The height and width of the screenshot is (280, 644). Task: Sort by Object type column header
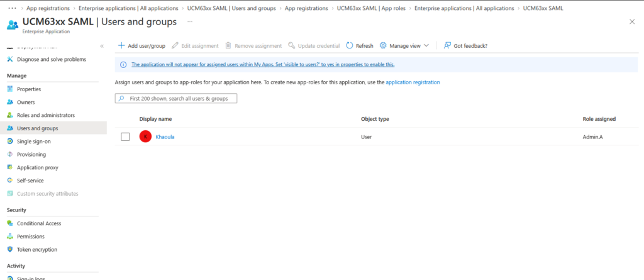375,120
